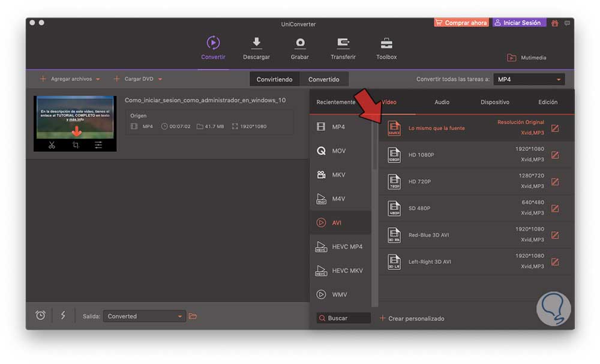Open the Grabar disc burner
Viewport: 600px width, 364px height.
pyautogui.click(x=299, y=48)
